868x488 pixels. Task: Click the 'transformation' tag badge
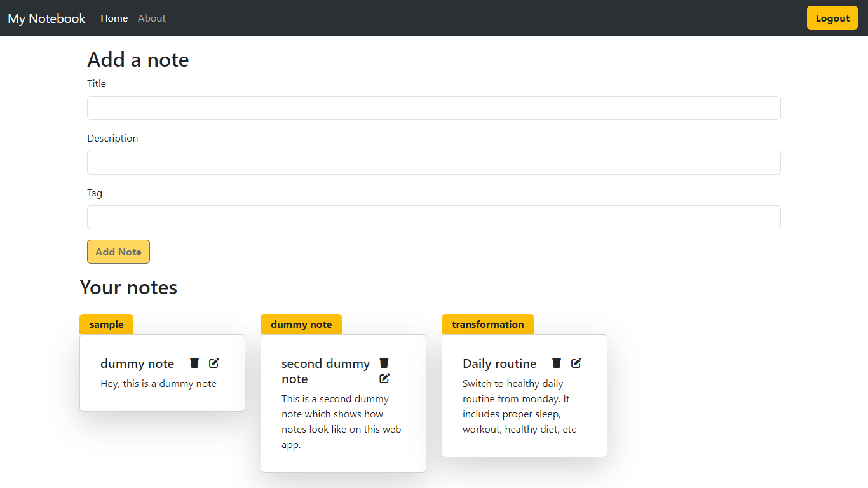coord(488,324)
